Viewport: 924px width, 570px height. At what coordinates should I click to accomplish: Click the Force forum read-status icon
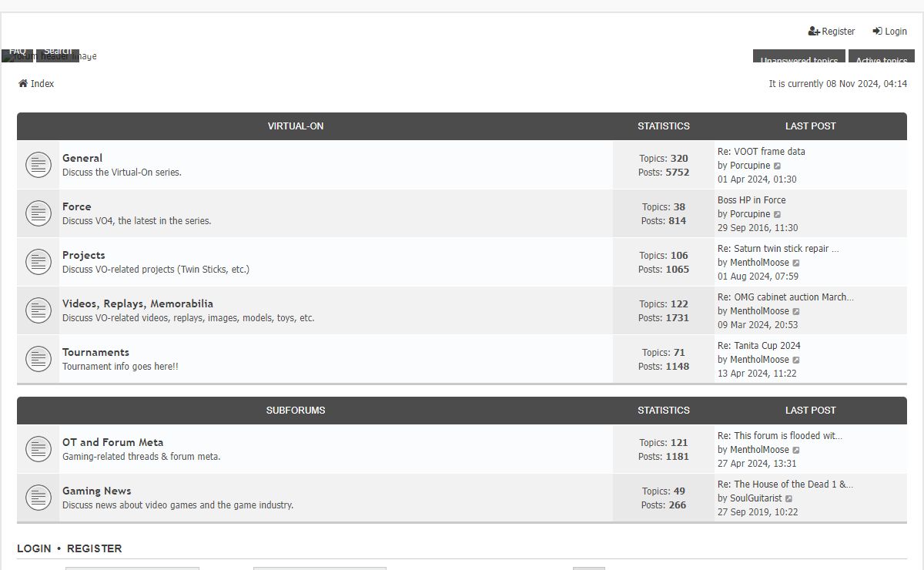pyautogui.click(x=38, y=213)
